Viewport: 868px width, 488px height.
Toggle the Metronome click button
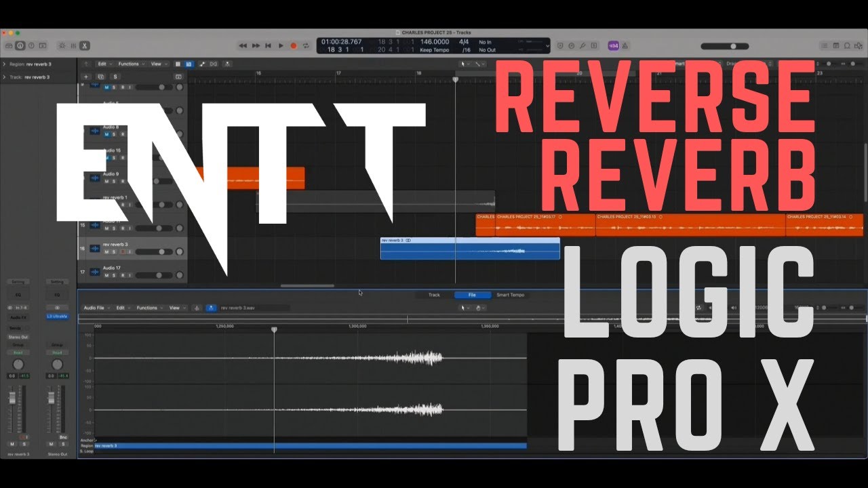(625, 45)
